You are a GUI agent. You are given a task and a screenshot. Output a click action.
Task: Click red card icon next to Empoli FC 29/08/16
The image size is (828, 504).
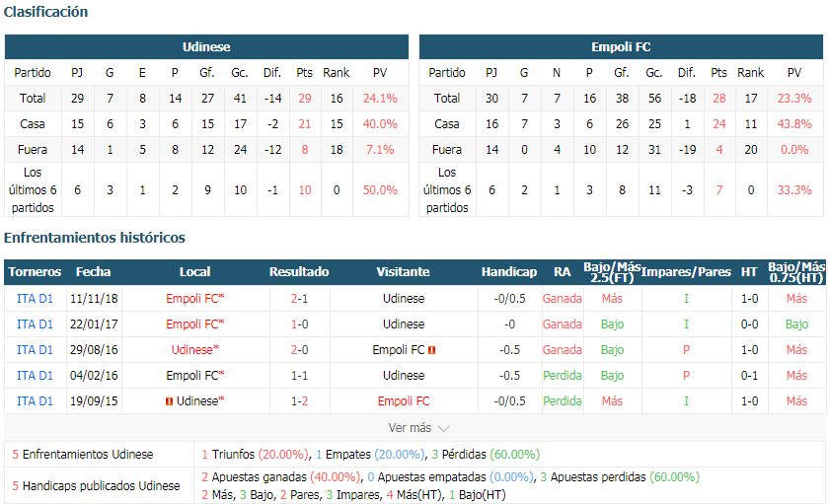[x=431, y=350]
